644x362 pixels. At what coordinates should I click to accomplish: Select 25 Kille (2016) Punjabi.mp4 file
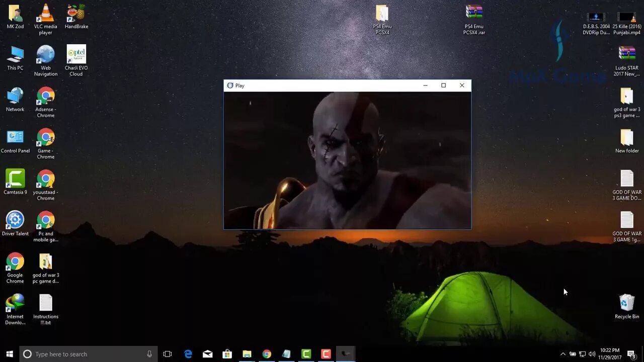(x=627, y=23)
